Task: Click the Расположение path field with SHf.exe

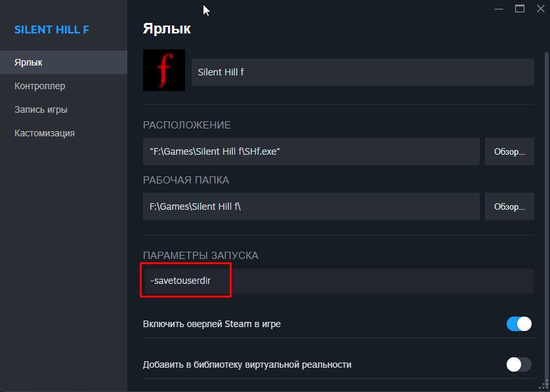Action: [311, 151]
